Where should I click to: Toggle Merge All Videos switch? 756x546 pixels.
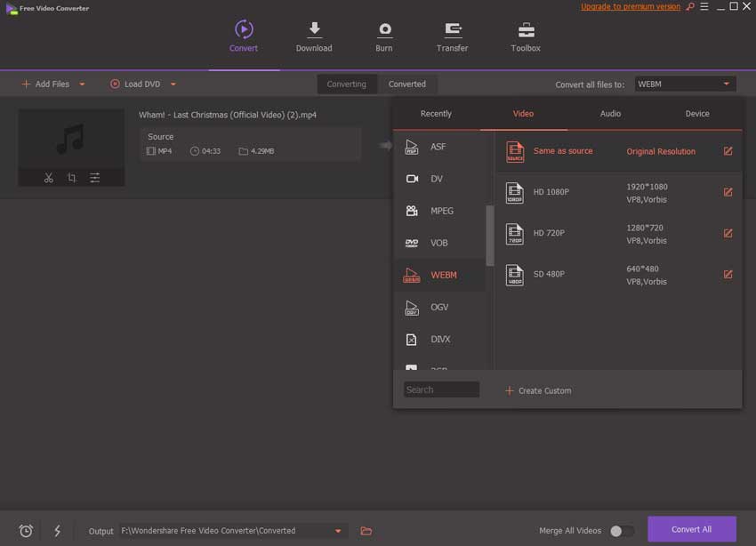pyautogui.click(x=622, y=531)
